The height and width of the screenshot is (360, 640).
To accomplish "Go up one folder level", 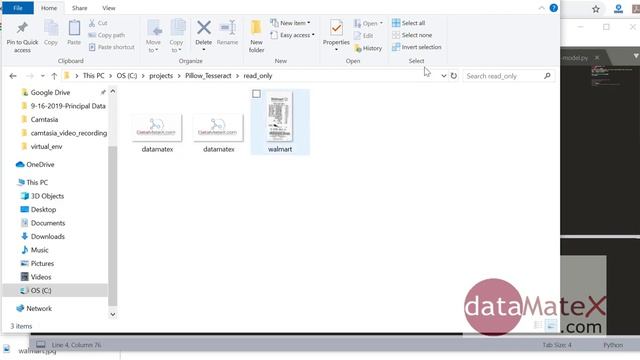I will tap(54, 76).
